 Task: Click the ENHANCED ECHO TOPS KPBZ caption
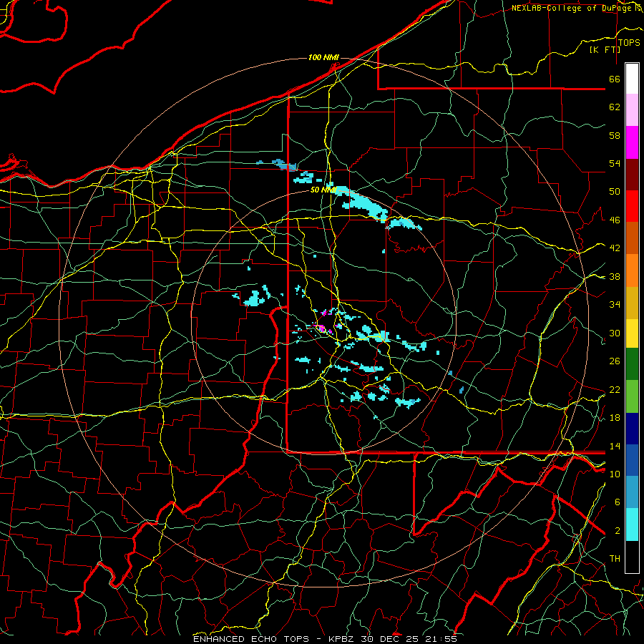click(325, 639)
